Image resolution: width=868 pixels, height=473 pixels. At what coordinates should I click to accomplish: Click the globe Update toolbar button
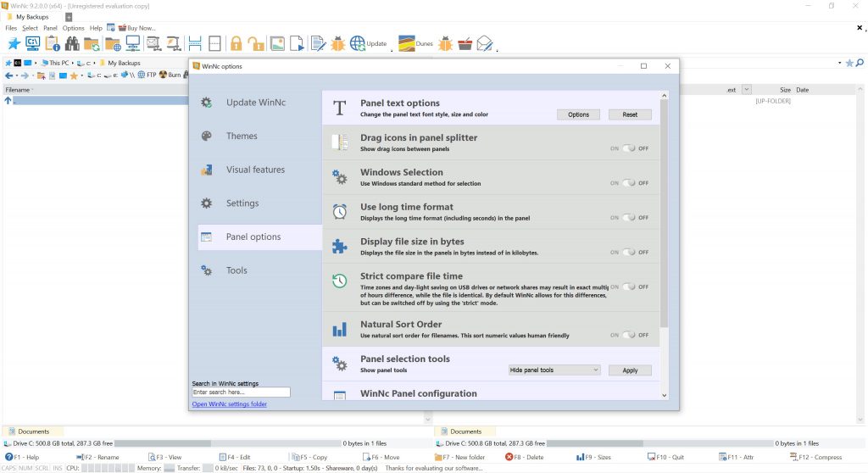pos(368,43)
